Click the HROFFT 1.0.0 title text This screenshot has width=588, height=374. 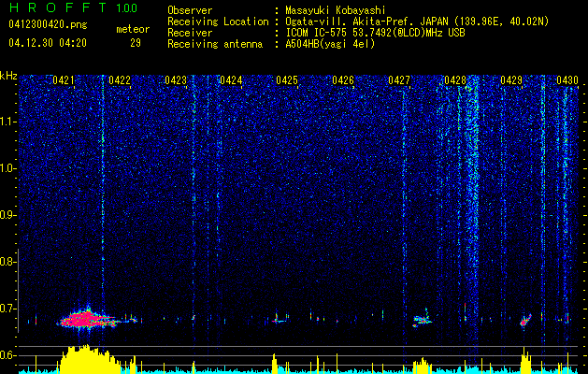[74, 7]
